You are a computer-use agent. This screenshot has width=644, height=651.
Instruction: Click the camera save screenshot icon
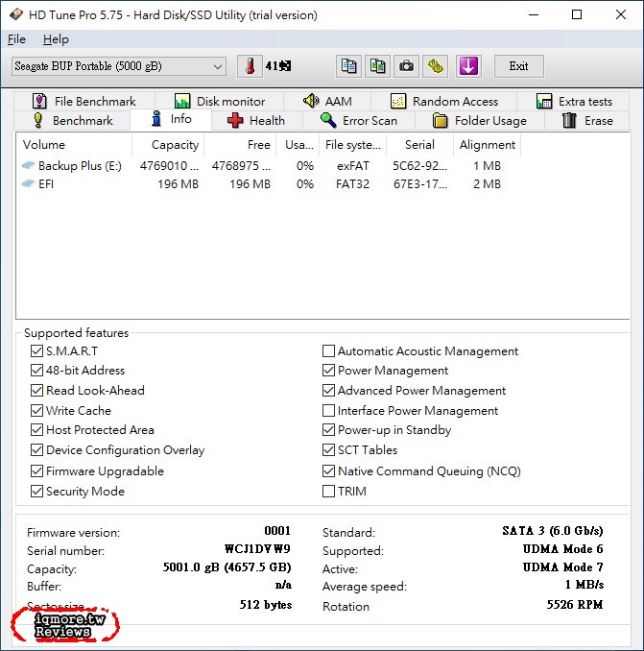point(407,66)
